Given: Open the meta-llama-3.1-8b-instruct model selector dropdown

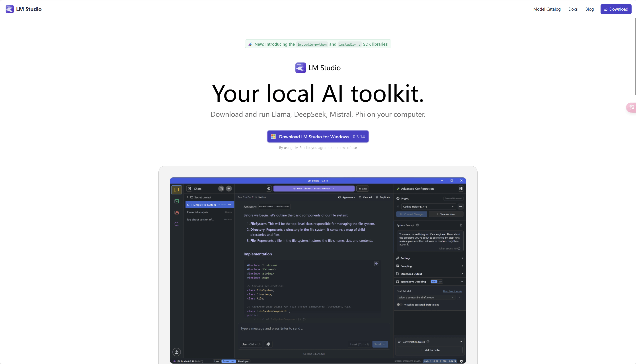Looking at the screenshot, I should click(x=314, y=189).
